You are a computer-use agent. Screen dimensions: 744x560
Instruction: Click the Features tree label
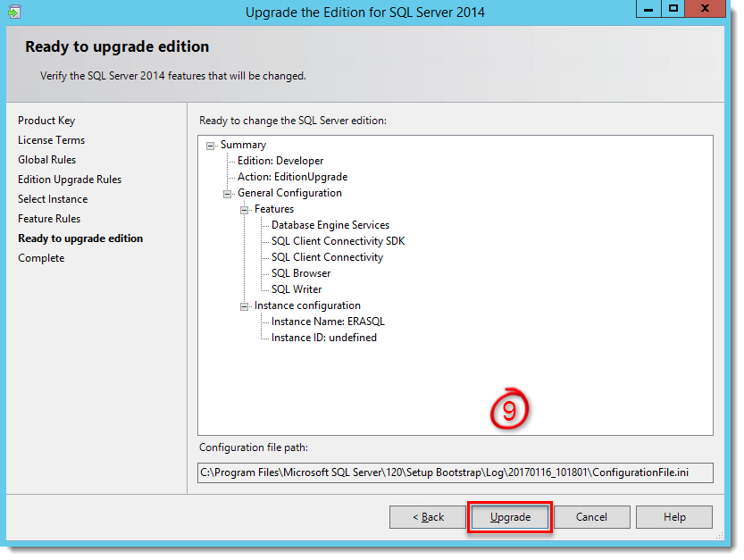[274, 209]
